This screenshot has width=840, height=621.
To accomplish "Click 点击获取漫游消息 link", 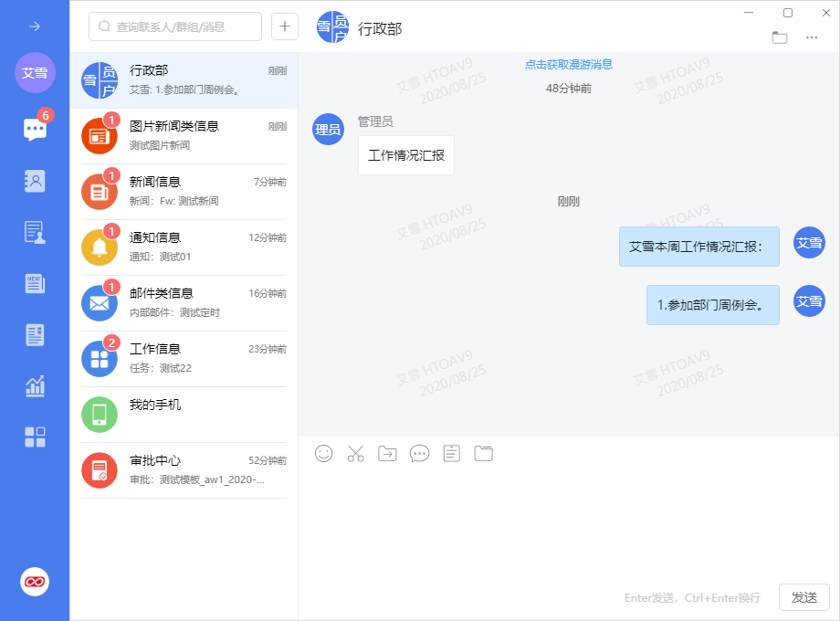I will [x=568, y=65].
